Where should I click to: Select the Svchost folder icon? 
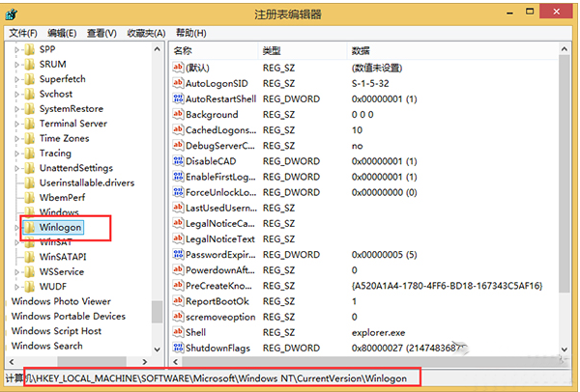(x=30, y=94)
